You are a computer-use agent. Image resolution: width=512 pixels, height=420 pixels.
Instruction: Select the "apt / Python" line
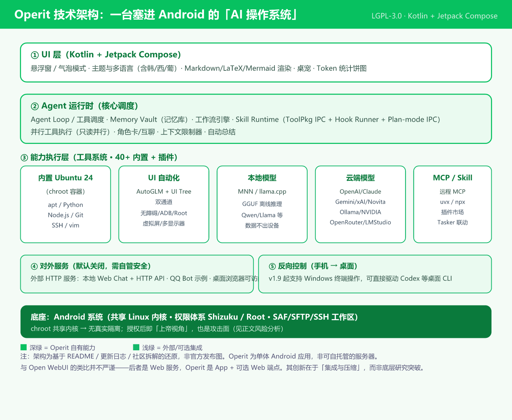[66, 205]
